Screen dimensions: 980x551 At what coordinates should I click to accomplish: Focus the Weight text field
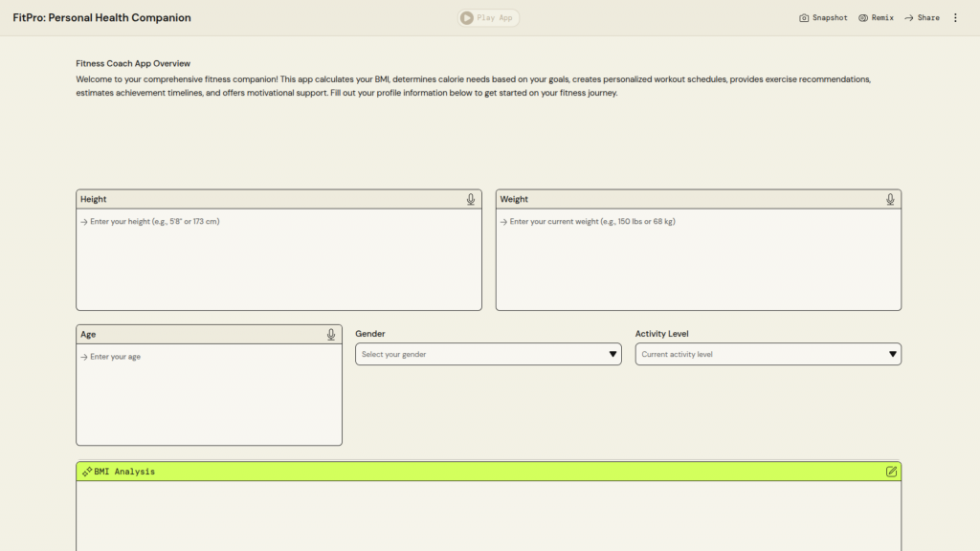(698, 258)
